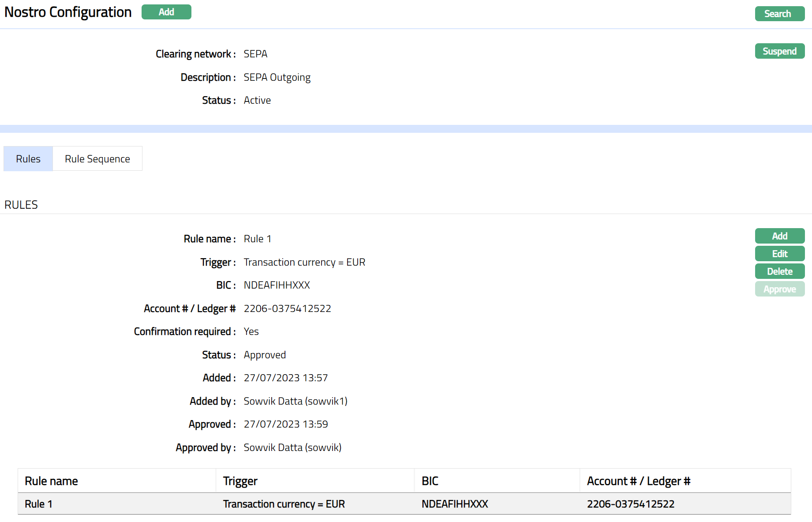Click the Add button beside Nostro Configuration title
This screenshot has height=522, width=812.
pos(166,12)
